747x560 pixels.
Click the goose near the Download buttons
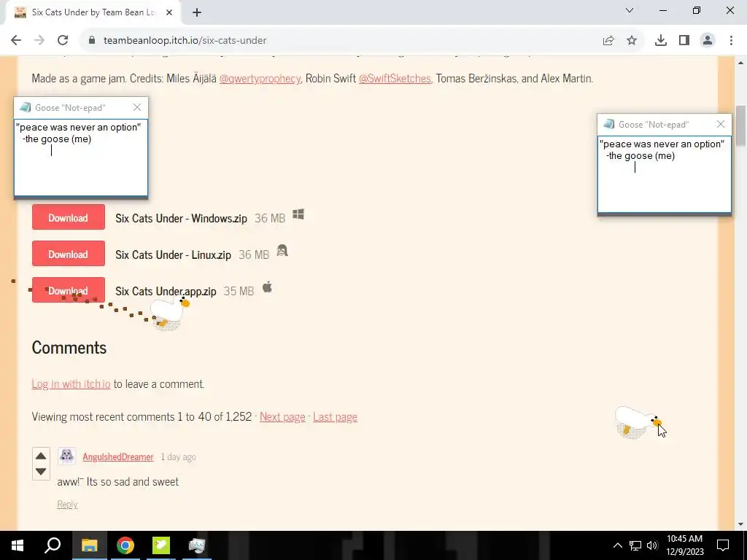click(169, 312)
